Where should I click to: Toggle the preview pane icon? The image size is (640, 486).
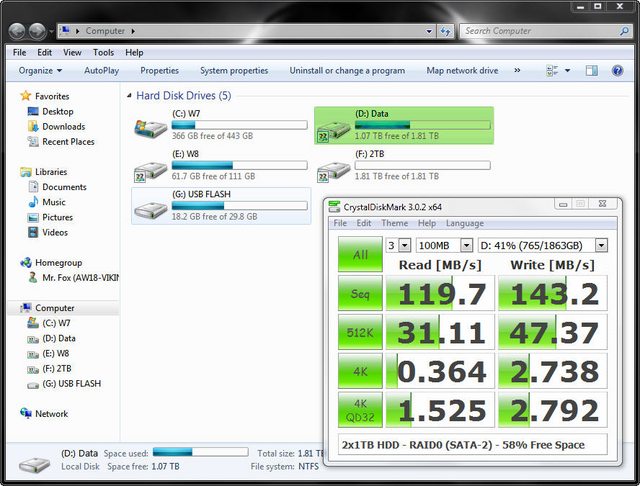point(591,71)
